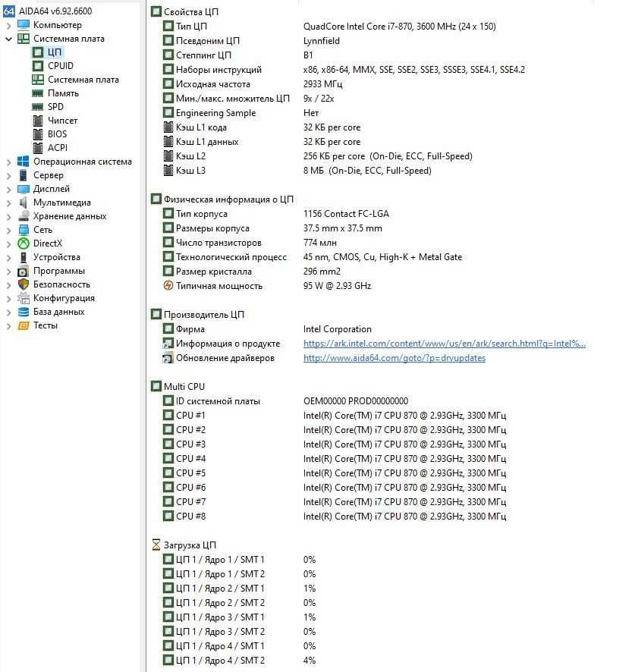
Task: Click the 1156 Contact FC-LGA value
Action: [346, 213]
